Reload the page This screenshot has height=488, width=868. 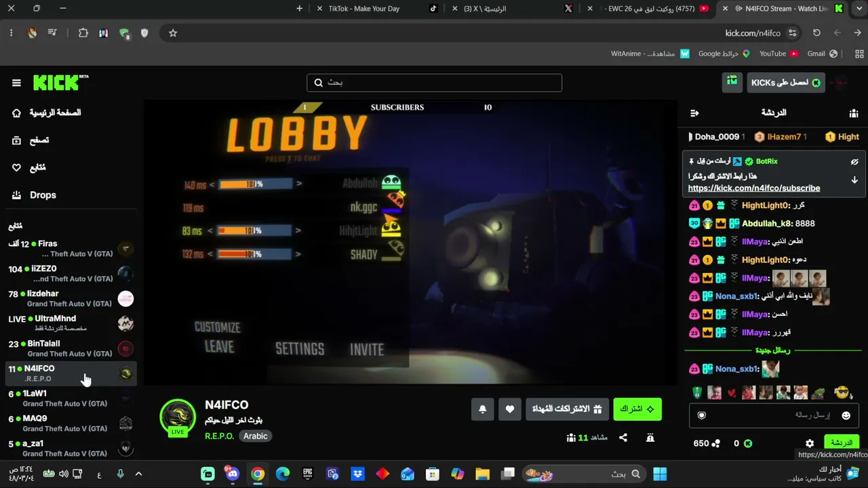tap(816, 33)
